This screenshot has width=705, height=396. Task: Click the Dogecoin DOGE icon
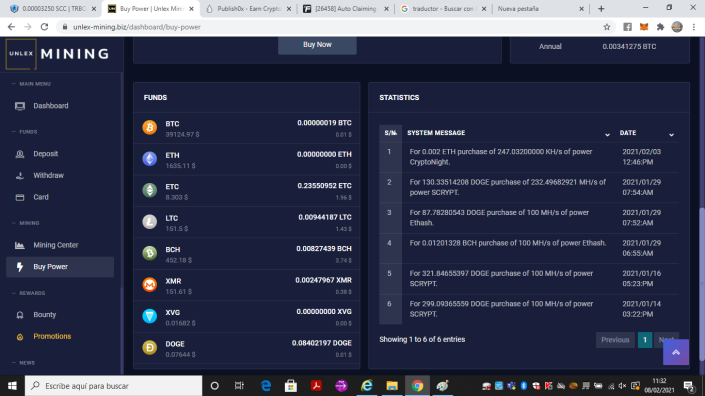pos(150,347)
